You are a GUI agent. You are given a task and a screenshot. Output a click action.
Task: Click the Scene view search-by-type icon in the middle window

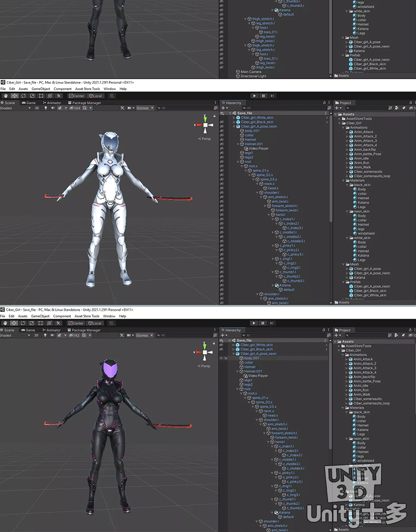215,108
